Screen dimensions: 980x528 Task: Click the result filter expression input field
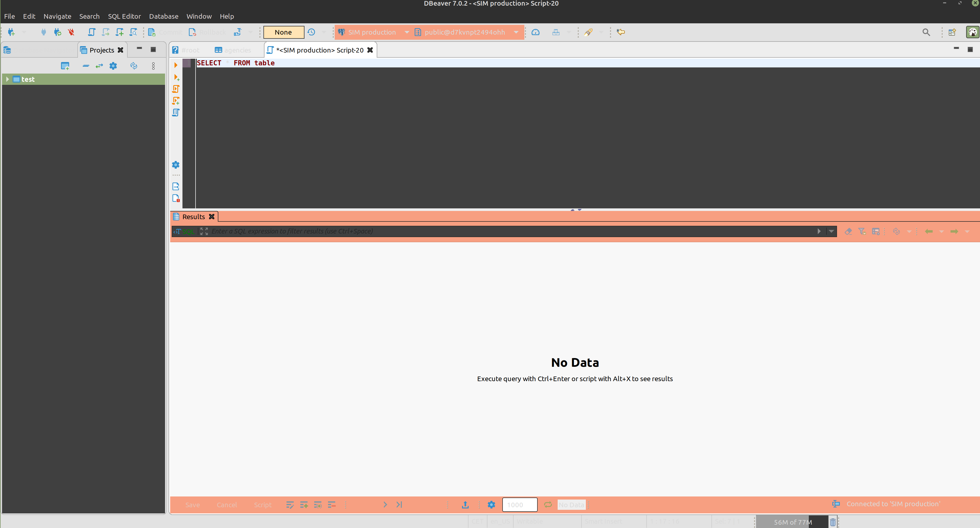(512, 231)
